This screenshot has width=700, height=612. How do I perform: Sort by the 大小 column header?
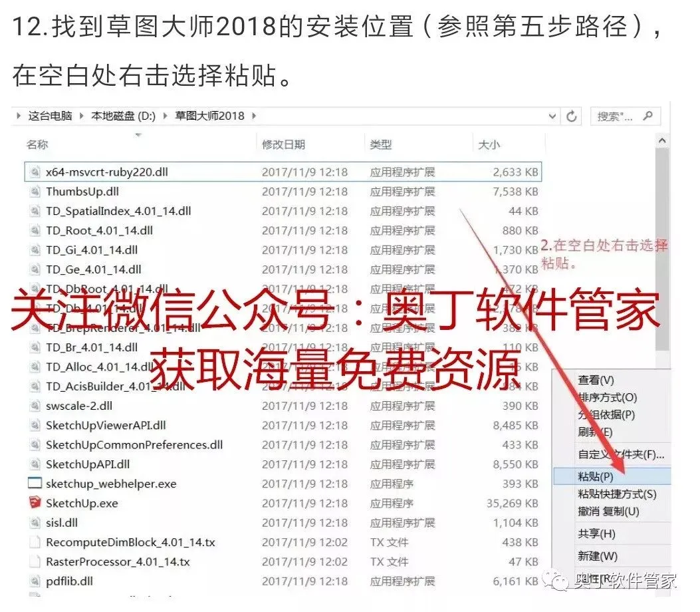tap(489, 144)
